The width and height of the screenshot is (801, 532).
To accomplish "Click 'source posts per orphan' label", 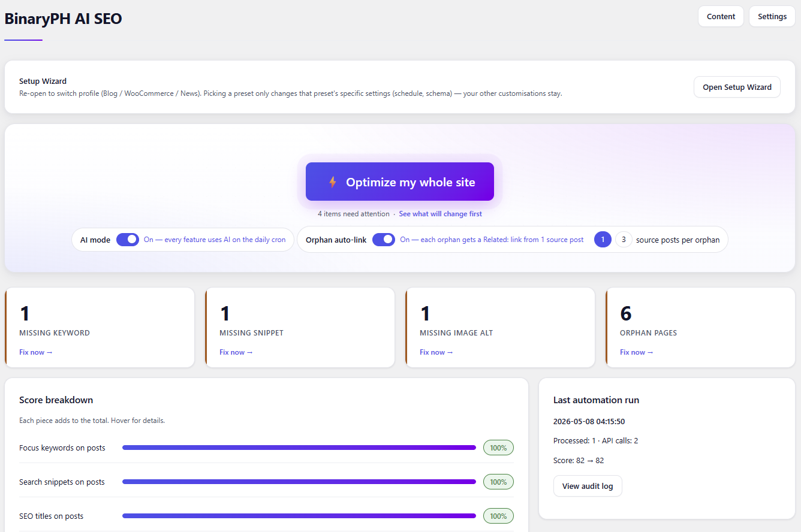I will pyautogui.click(x=677, y=240).
